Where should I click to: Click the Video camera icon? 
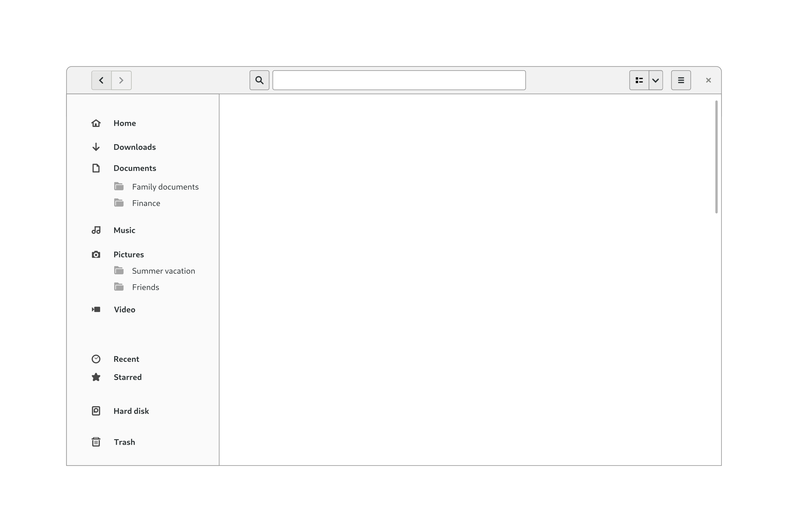[96, 309]
